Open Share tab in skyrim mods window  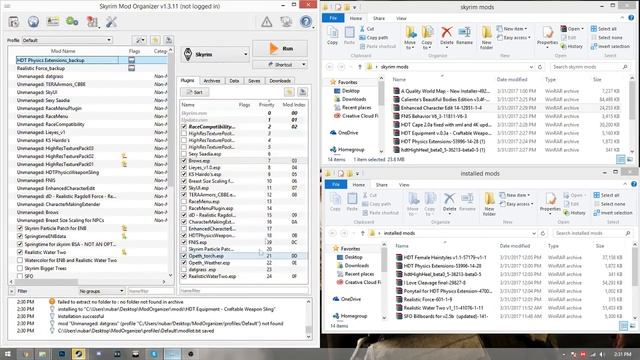379,18
